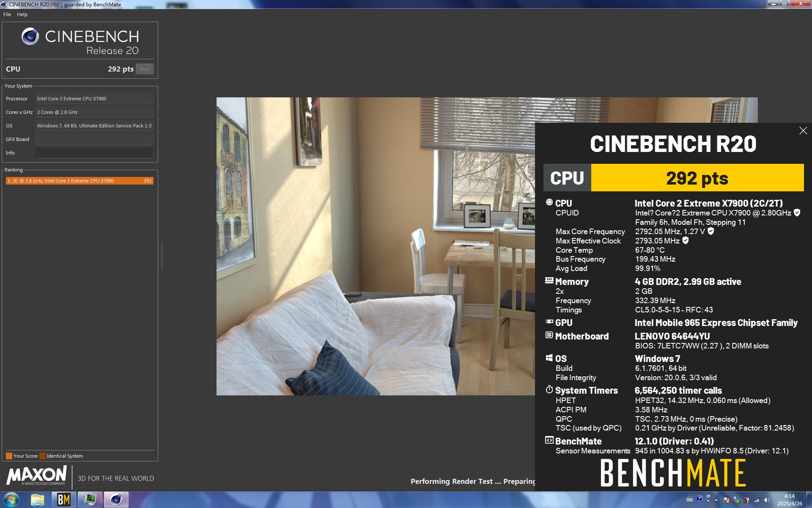Screen dimensions: 812x508
Task: Click the Memory module icon
Action: point(549,280)
